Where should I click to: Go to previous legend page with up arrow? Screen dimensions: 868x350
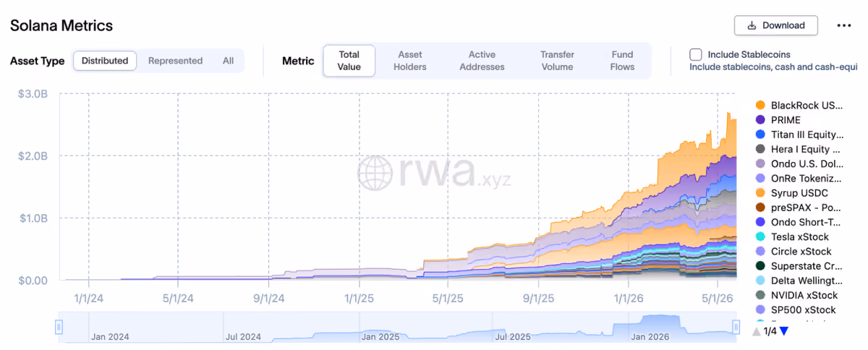(x=756, y=331)
